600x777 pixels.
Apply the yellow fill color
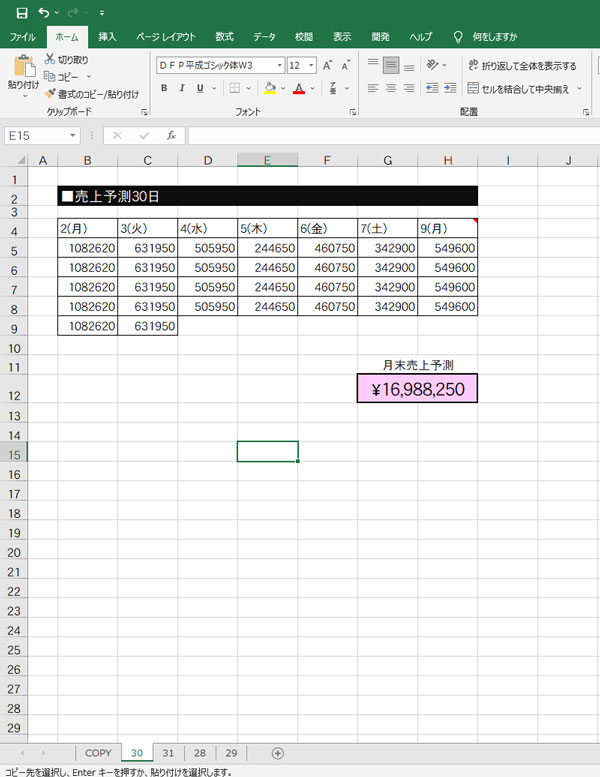[x=270, y=88]
